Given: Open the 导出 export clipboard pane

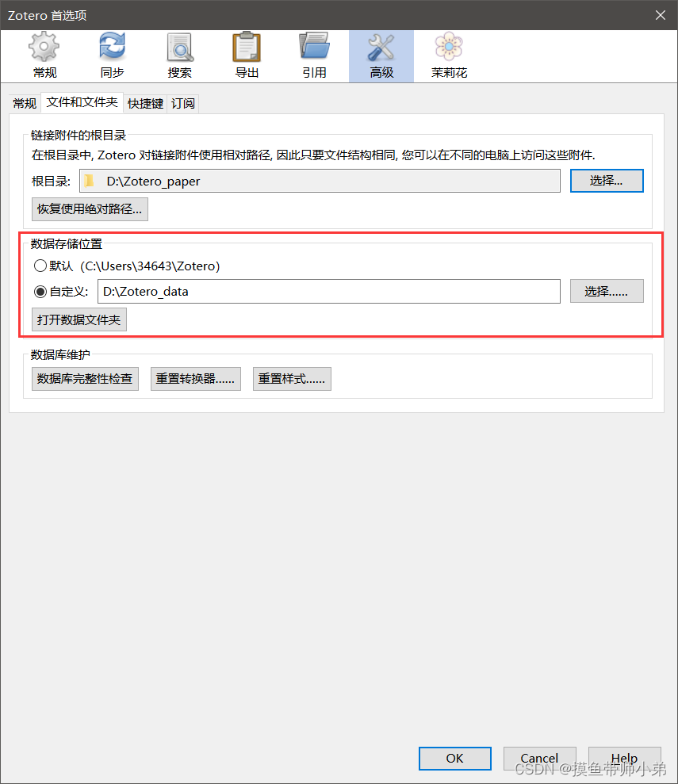Looking at the screenshot, I should tap(247, 56).
